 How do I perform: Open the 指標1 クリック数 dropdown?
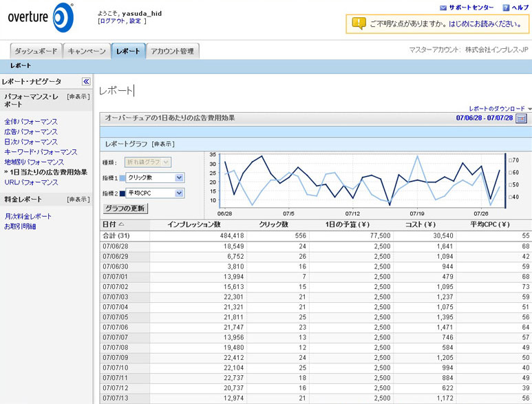click(179, 178)
